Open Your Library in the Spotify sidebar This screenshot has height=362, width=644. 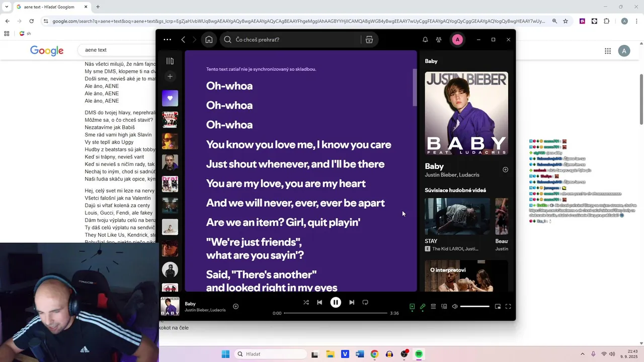[x=170, y=61]
